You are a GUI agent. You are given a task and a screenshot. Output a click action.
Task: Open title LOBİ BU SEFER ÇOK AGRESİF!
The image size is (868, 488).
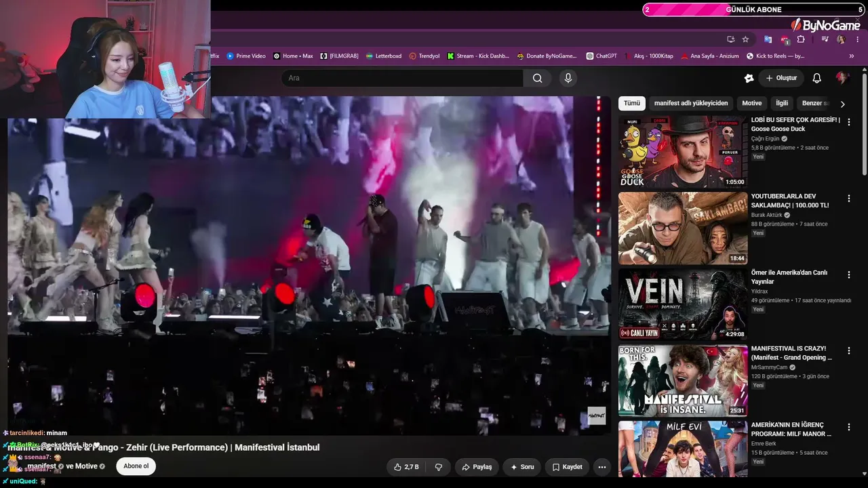[x=795, y=124]
